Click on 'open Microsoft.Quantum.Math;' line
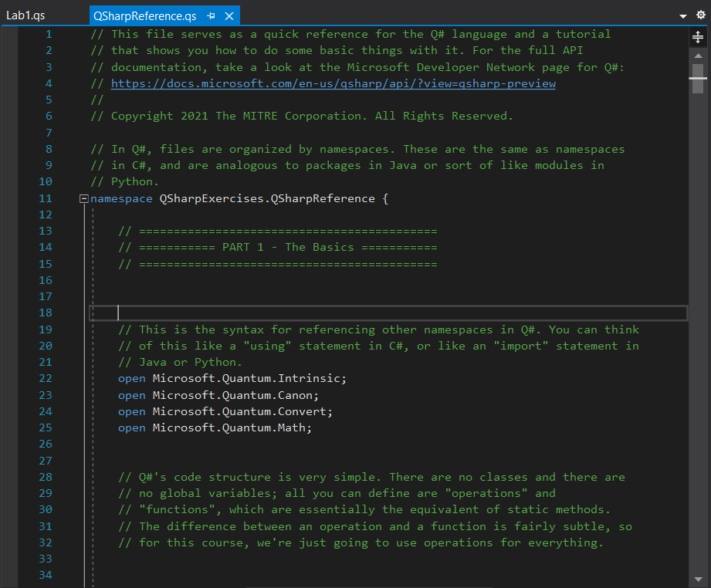This screenshot has height=588, width=711. (x=215, y=427)
